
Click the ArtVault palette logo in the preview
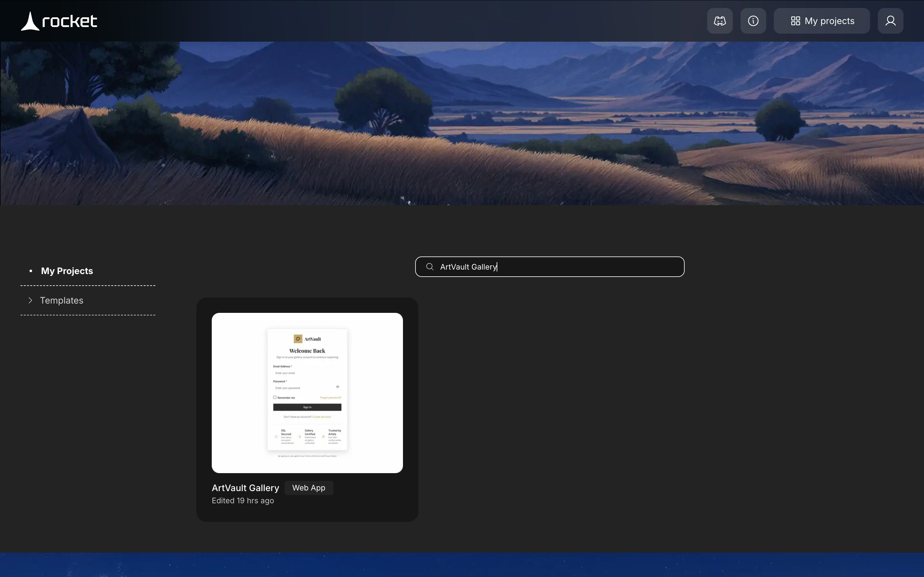(298, 339)
